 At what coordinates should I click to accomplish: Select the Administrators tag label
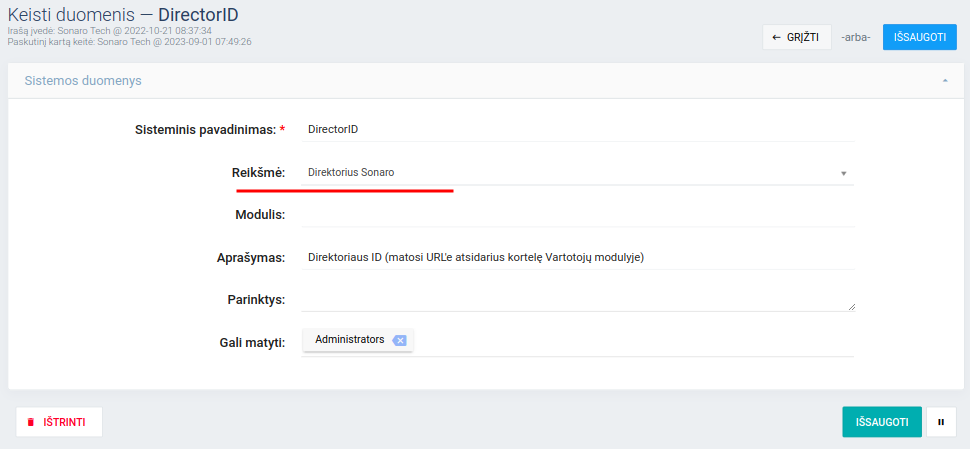349,340
